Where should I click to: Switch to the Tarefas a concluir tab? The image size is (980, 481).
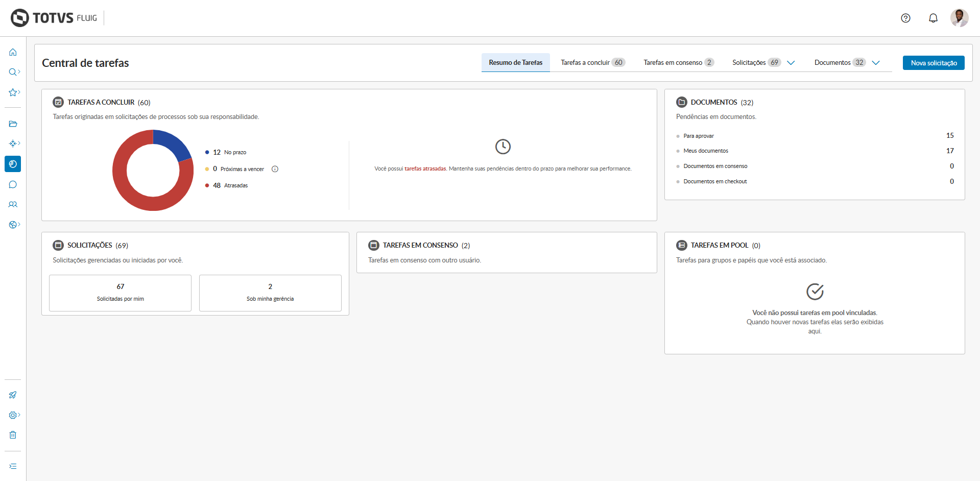592,63
